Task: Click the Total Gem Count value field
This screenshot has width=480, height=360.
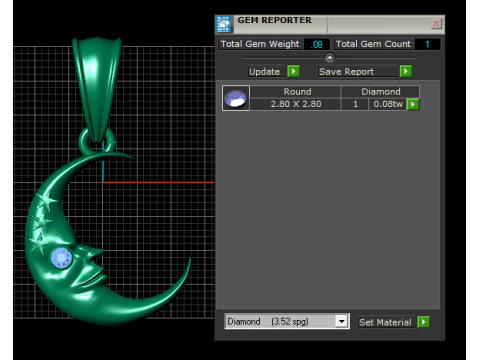Action: [x=427, y=44]
